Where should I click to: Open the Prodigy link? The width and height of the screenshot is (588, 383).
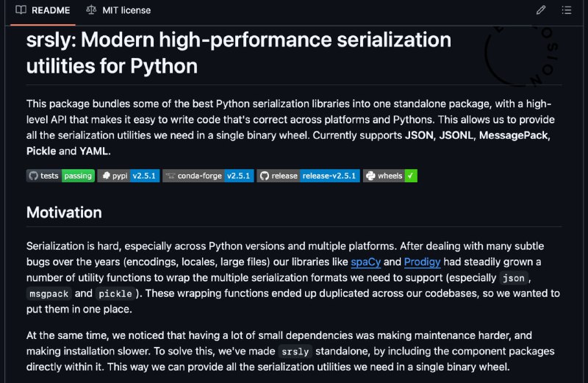coord(422,262)
